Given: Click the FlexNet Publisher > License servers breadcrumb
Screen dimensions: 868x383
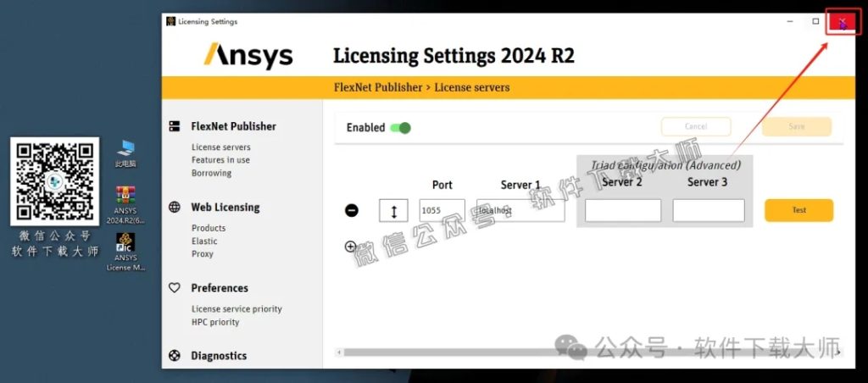Looking at the screenshot, I should click(x=421, y=87).
